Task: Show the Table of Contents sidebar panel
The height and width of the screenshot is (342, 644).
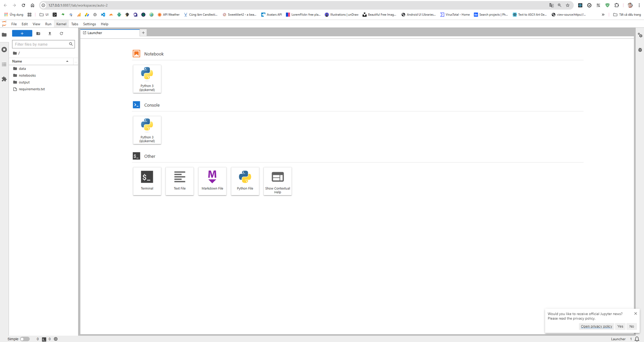Action: pos(4,64)
